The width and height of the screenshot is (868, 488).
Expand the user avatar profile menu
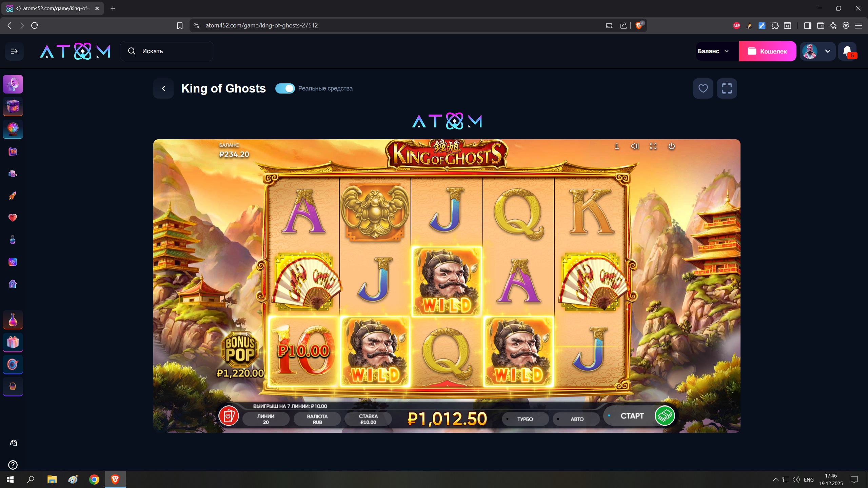[x=817, y=51]
